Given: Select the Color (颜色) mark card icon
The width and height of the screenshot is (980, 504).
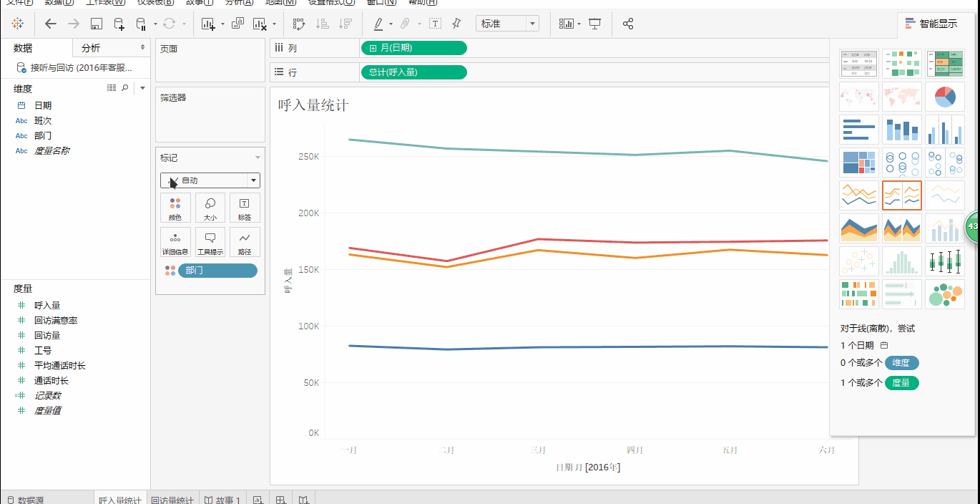Looking at the screenshot, I should tap(175, 208).
